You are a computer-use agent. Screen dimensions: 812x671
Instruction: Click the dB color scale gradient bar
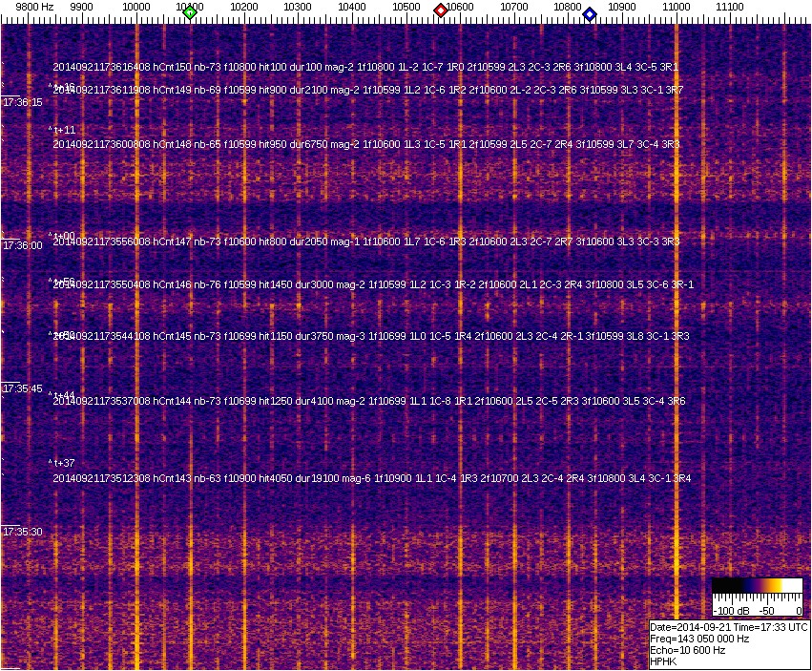click(758, 586)
